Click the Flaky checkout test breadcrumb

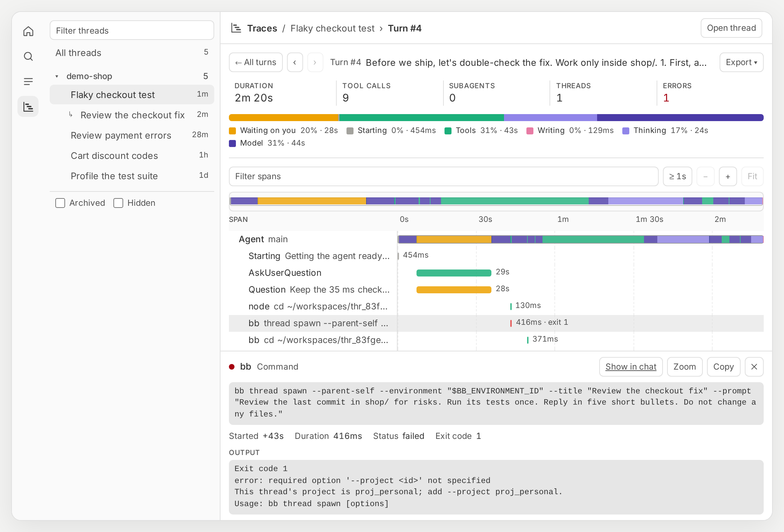[332, 28]
